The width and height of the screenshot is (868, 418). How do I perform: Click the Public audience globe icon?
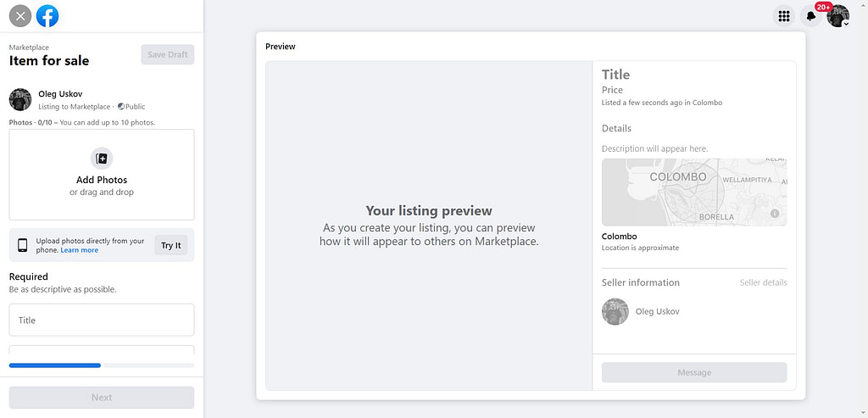(x=120, y=106)
